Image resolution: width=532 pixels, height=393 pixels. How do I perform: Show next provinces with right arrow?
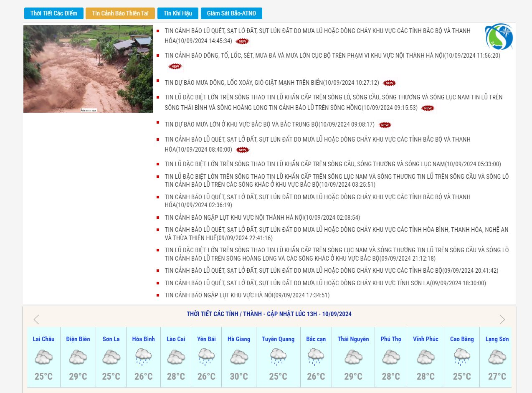tap(502, 319)
